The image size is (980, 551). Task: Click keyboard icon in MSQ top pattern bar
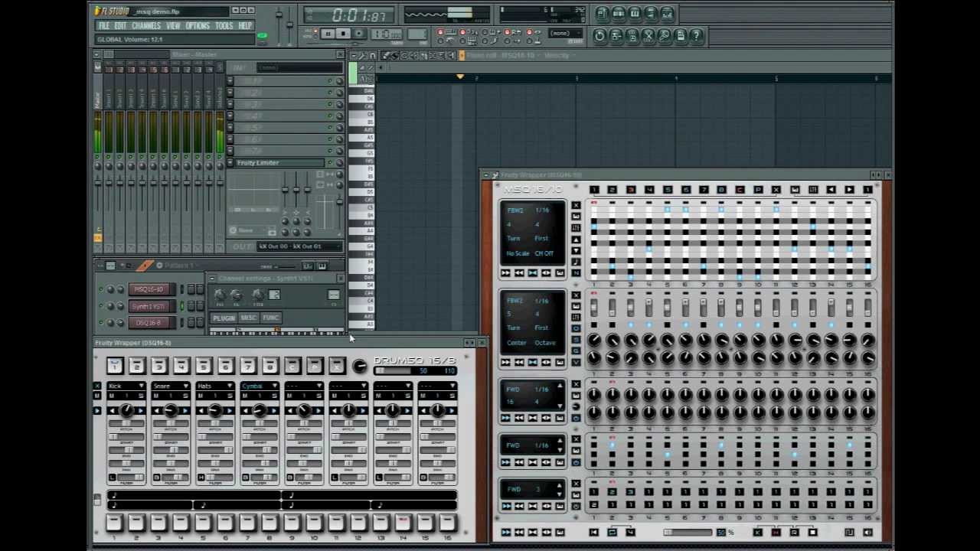[795, 190]
